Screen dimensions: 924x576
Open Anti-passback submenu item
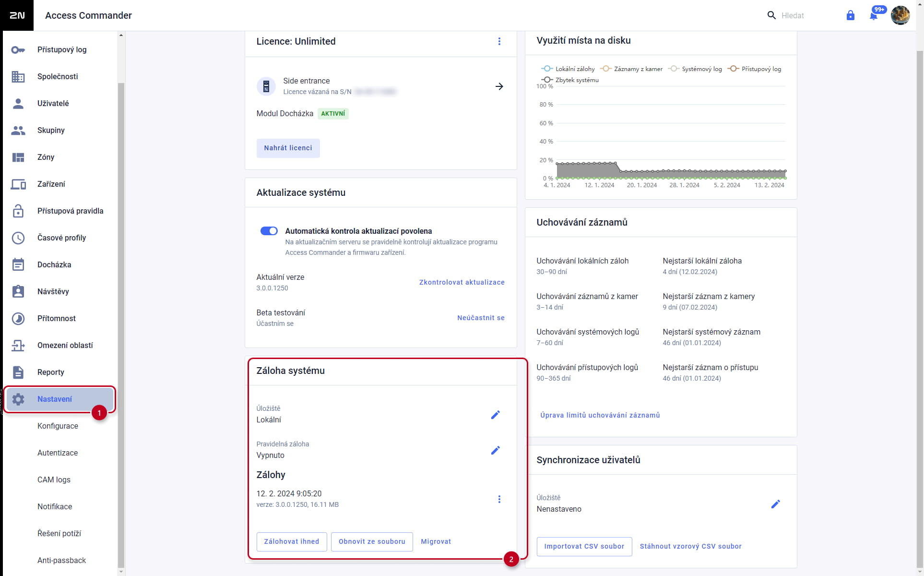point(61,561)
